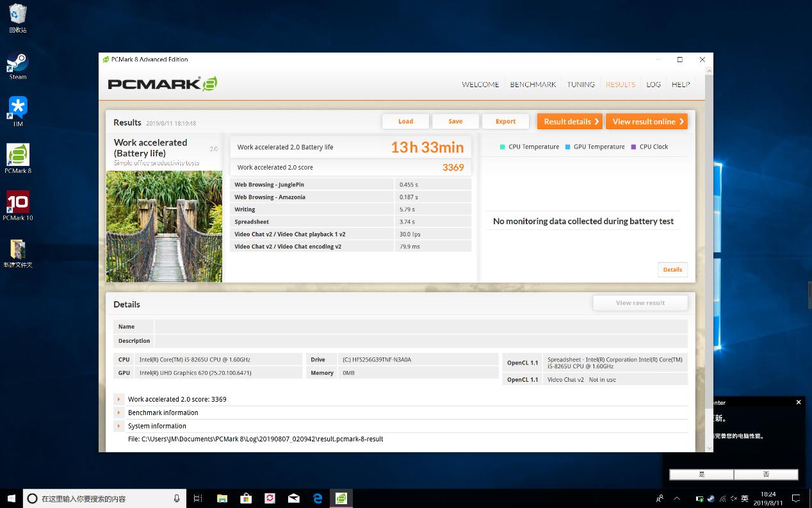Click the Export button
This screenshot has width=812, height=508.
click(505, 121)
